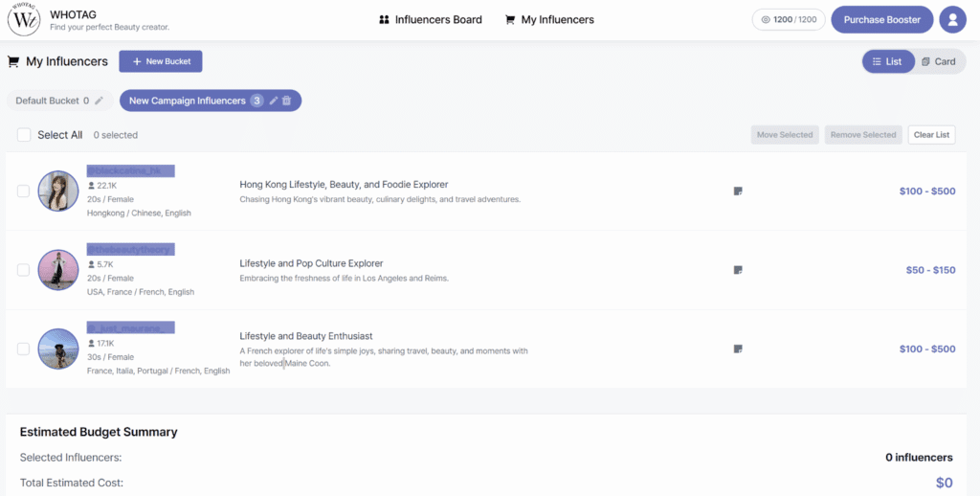Open note icon for Hong Kong Lifestyle influencer

[x=738, y=191]
